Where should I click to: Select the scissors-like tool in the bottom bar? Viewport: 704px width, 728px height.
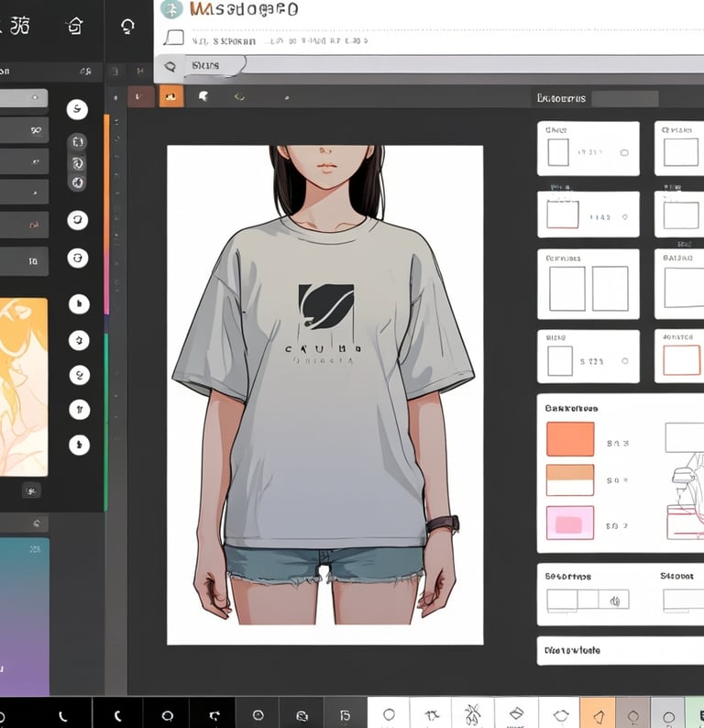point(472,714)
